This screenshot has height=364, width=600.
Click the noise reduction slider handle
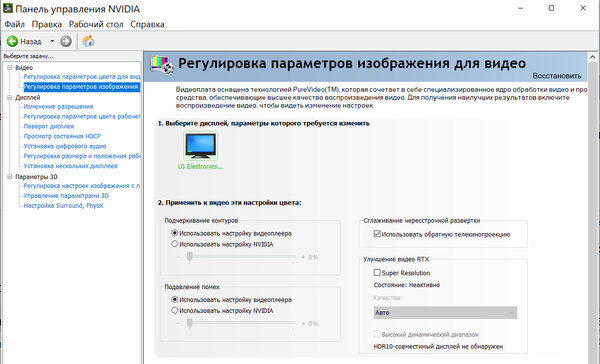click(x=189, y=323)
